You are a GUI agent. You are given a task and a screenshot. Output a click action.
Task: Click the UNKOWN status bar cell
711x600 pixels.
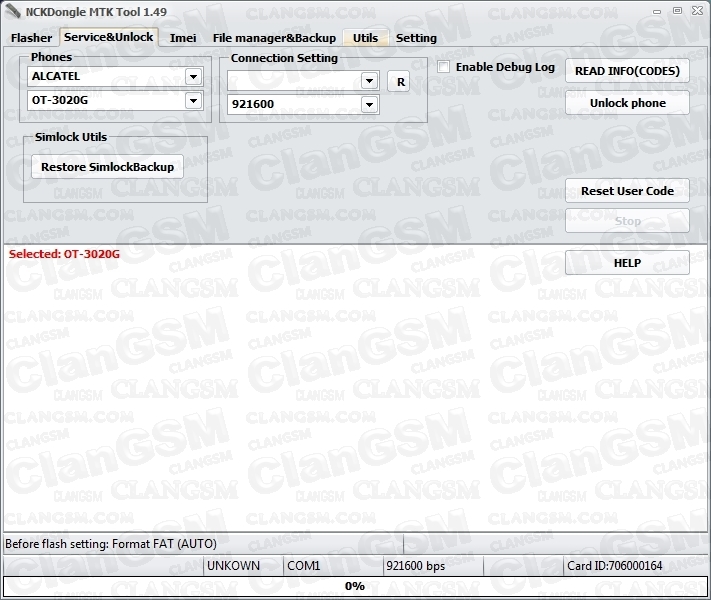[x=243, y=566]
